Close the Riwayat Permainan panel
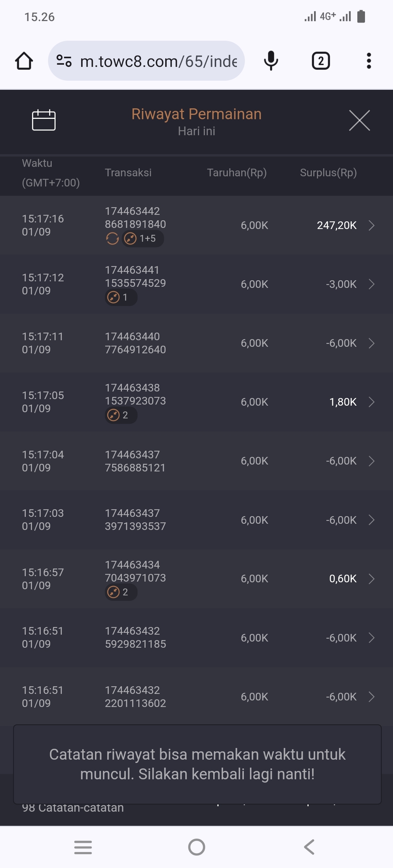Screen dimensions: 393x868 [x=359, y=120]
